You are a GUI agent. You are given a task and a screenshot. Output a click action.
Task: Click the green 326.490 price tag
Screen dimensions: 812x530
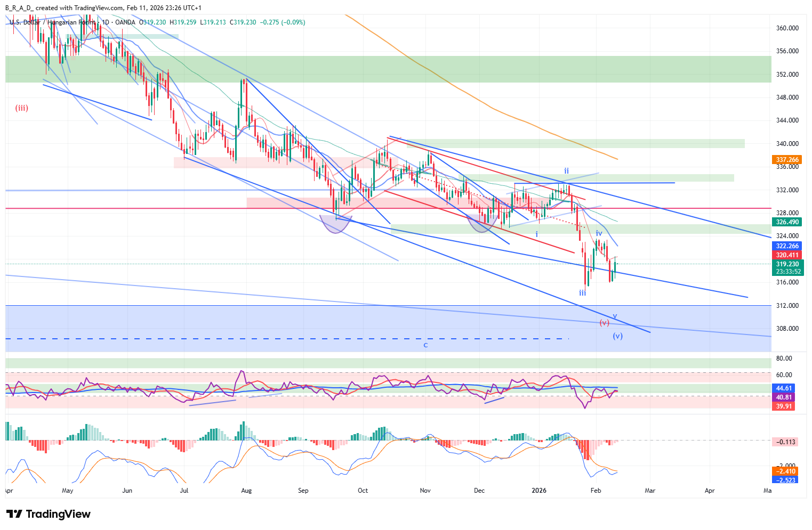coord(787,222)
